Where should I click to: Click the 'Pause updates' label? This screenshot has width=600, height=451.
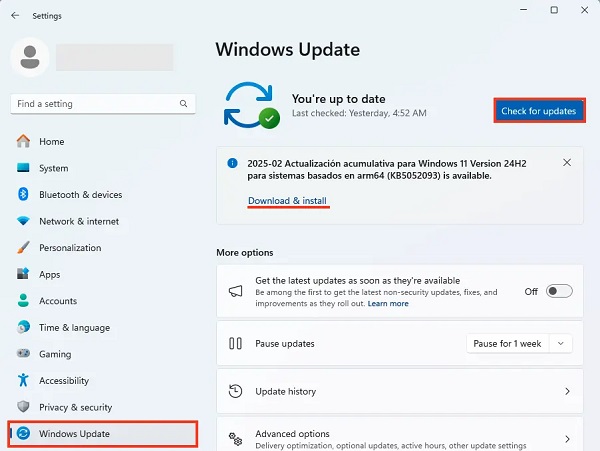tap(285, 344)
